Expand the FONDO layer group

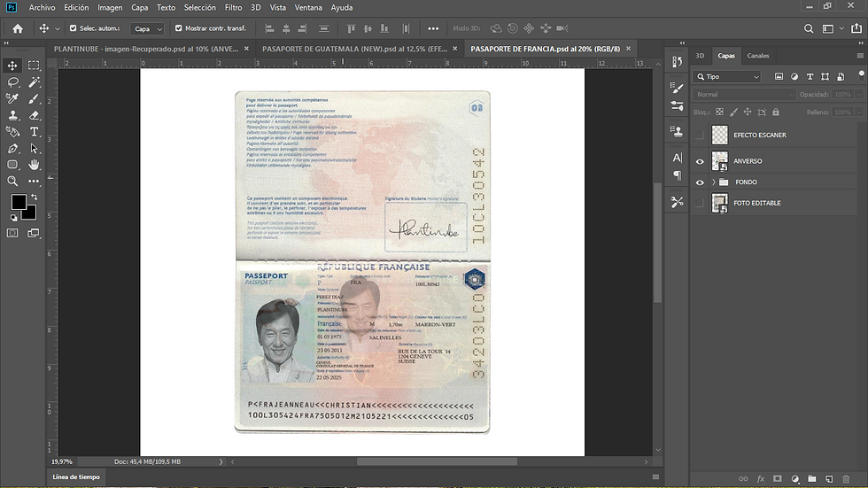click(x=713, y=182)
